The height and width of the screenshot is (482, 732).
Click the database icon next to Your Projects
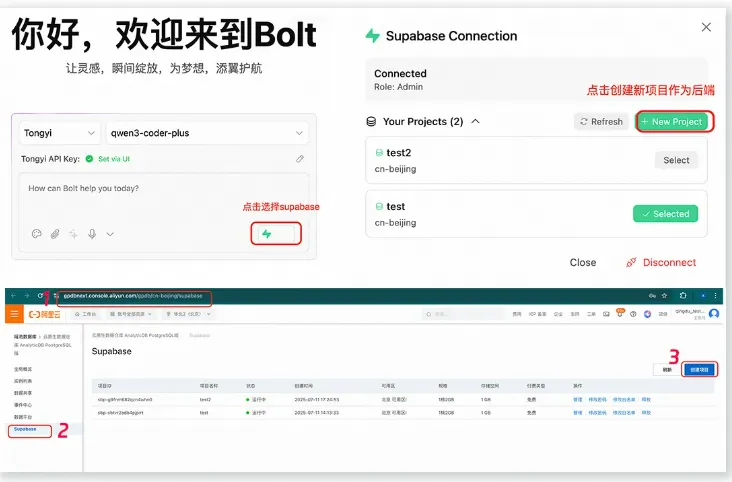(x=371, y=121)
